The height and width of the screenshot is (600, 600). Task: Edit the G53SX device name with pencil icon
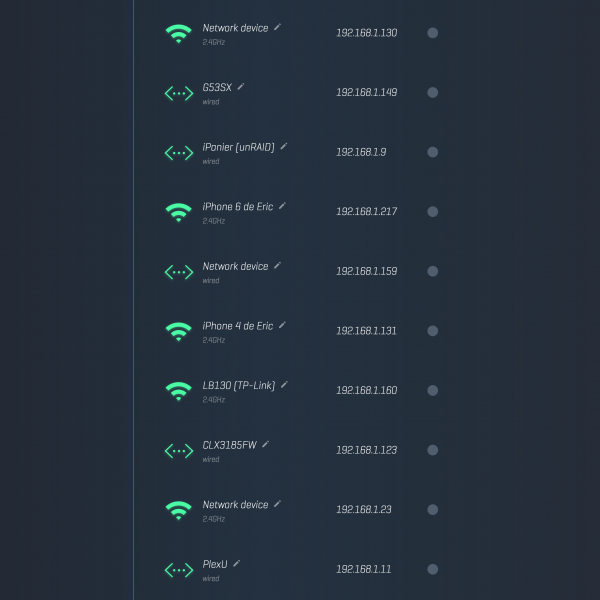[241, 87]
